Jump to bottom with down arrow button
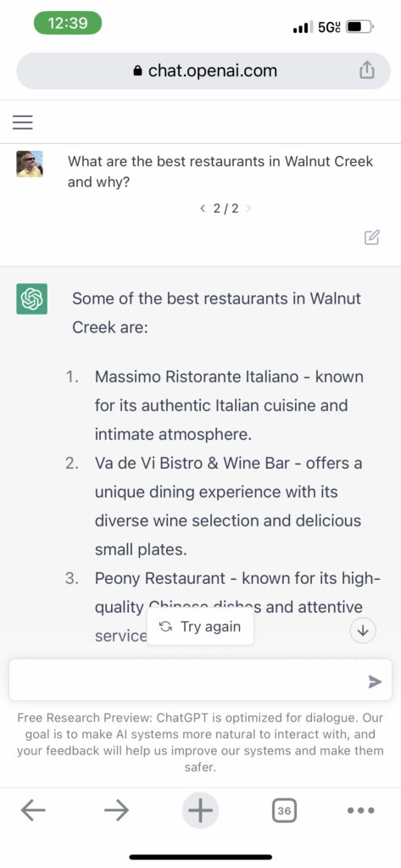 point(363,631)
